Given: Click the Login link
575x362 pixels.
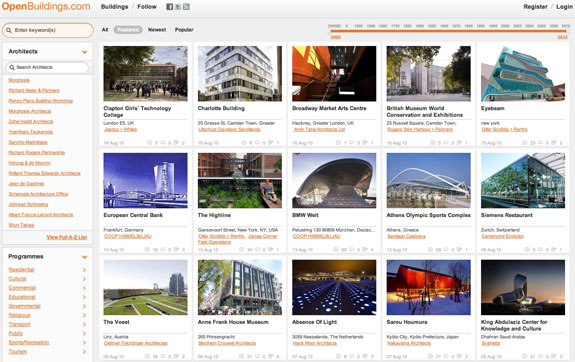Looking at the screenshot, I should point(564,7).
